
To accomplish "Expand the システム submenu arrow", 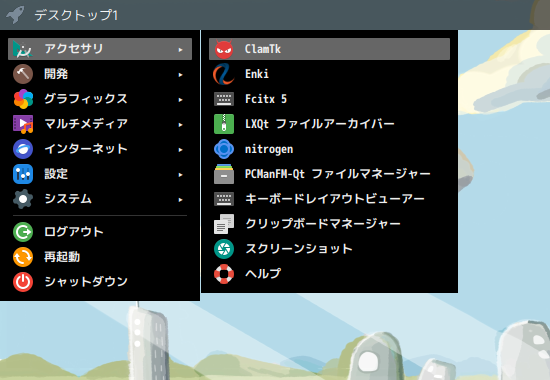I will pyautogui.click(x=180, y=199).
